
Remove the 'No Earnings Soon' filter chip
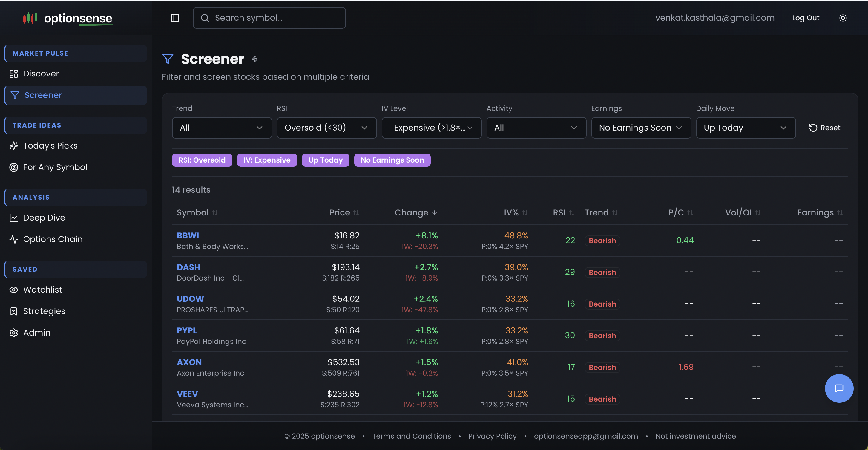pyautogui.click(x=392, y=160)
